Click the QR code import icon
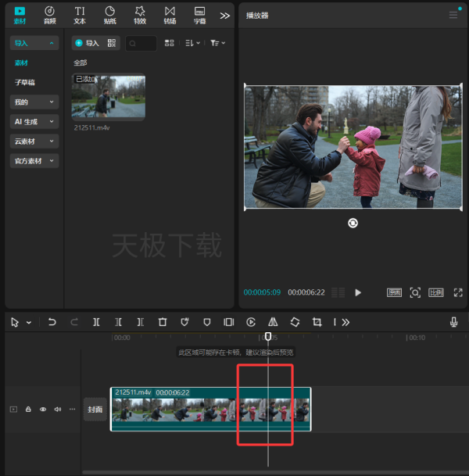 112,43
